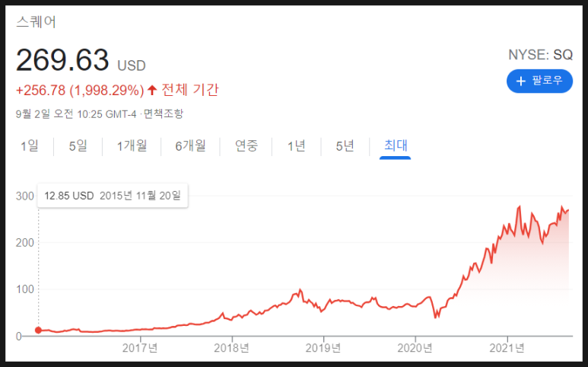Click the 200 y-axis label
The width and height of the screenshot is (588, 367).
point(25,243)
